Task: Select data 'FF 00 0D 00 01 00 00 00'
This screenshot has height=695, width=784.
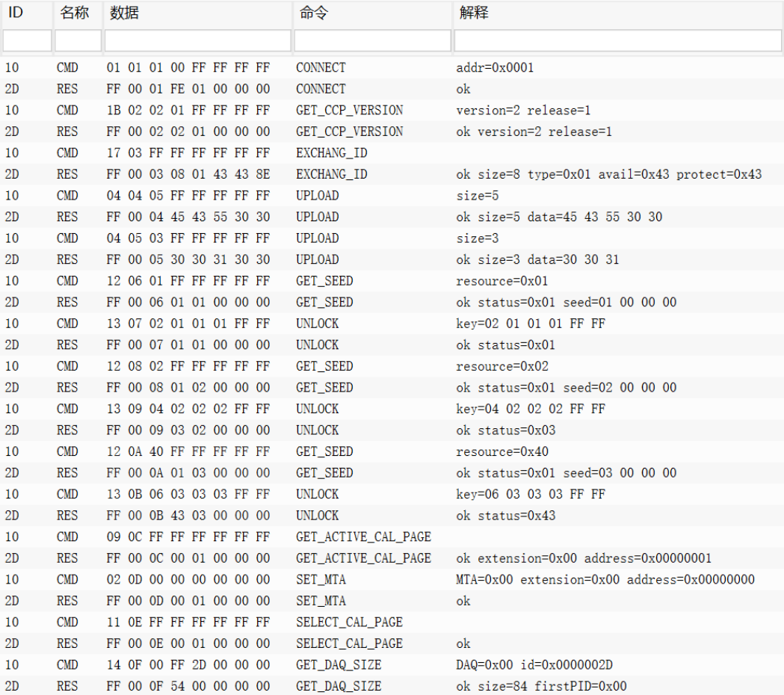Action: [188, 601]
